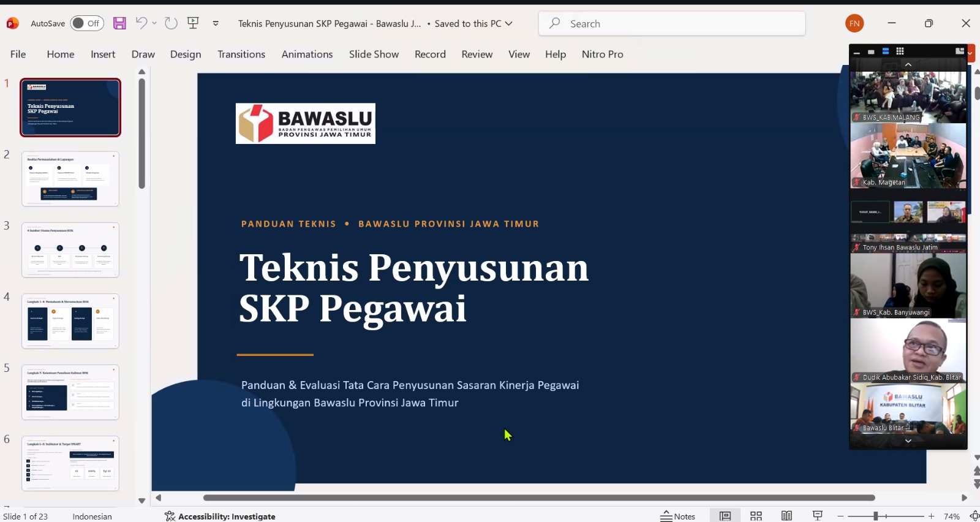Click the title 'Teknis Penyusunan SKP Pegawai'
This screenshot has width=980, height=522.
click(x=414, y=287)
